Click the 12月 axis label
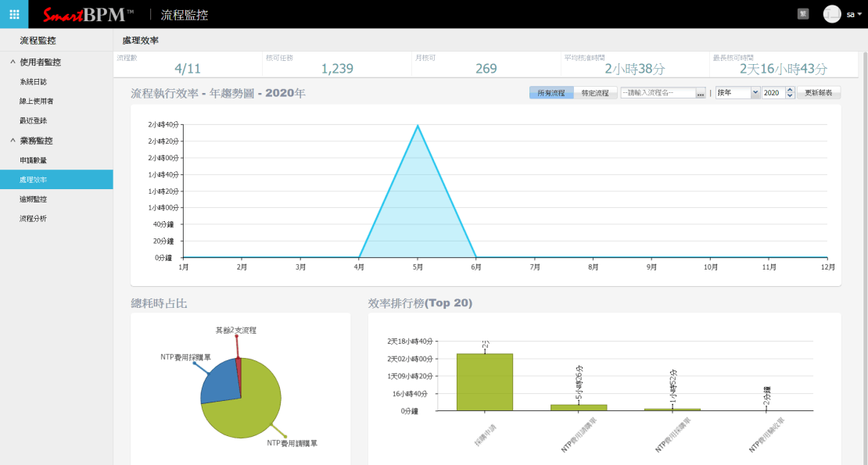The height and width of the screenshot is (465, 868). 828,267
